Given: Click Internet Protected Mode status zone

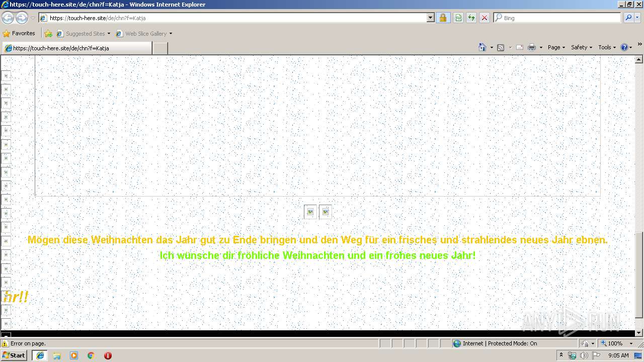Looking at the screenshot, I should click(x=495, y=343).
